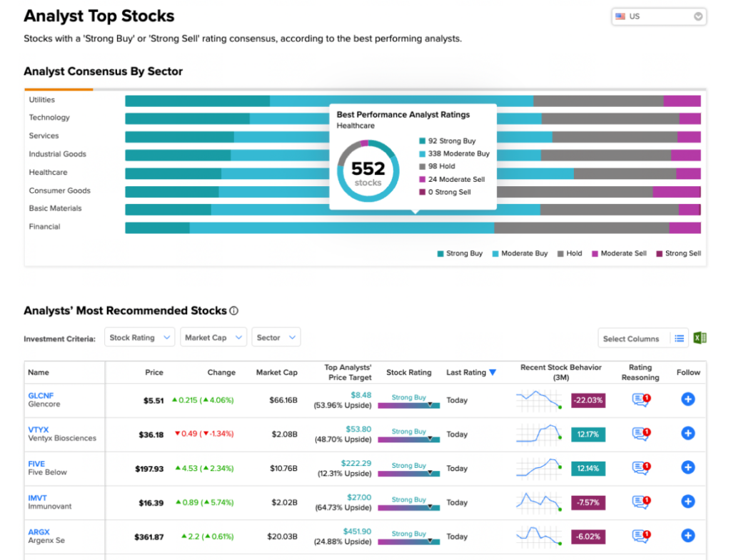Viewport: 731px width, 560px height.
Task: Open the Stock Rating dropdown
Action: [139, 337]
